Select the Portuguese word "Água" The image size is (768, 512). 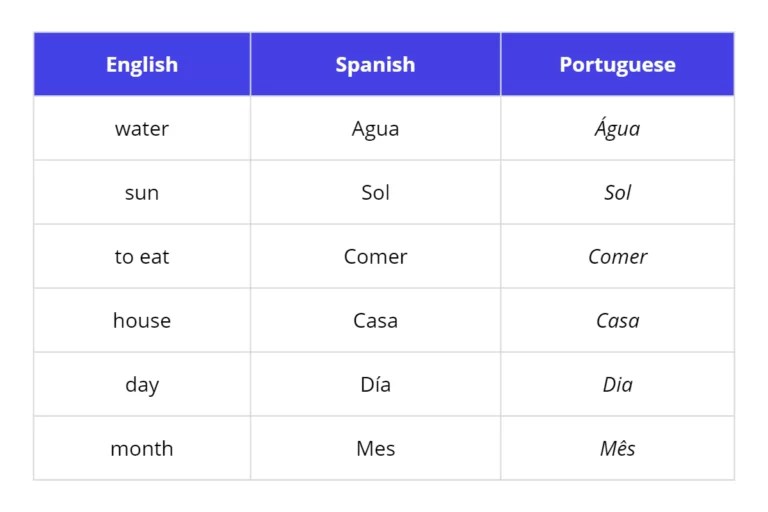click(x=617, y=129)
